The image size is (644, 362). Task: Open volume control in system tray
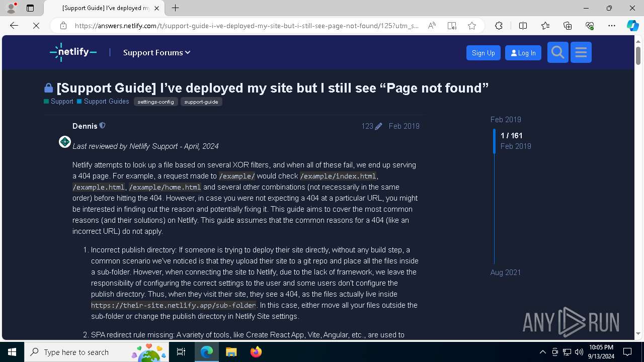coord(579,352)
